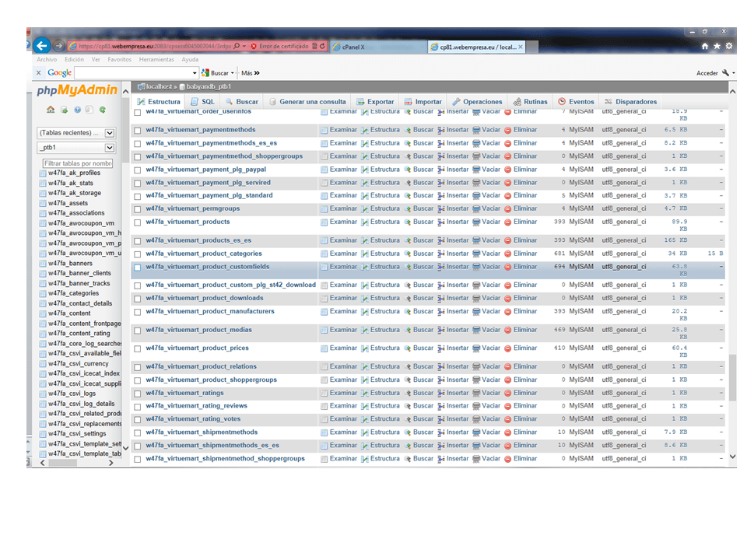Click localhost breadcrumb link
This screenshot has height=560, width=747.
(x=159, y=86)
